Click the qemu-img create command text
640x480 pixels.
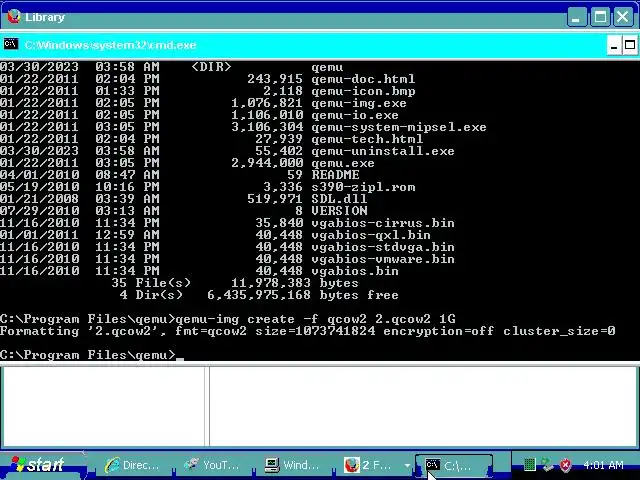(x=315, y=319)
